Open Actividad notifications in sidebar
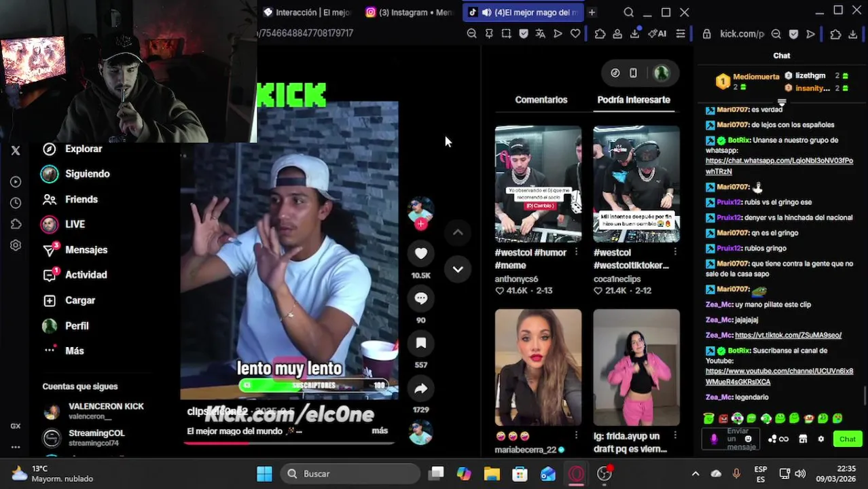Image resolution: width=868 pixels, height=489 pixels. [75, 275]
